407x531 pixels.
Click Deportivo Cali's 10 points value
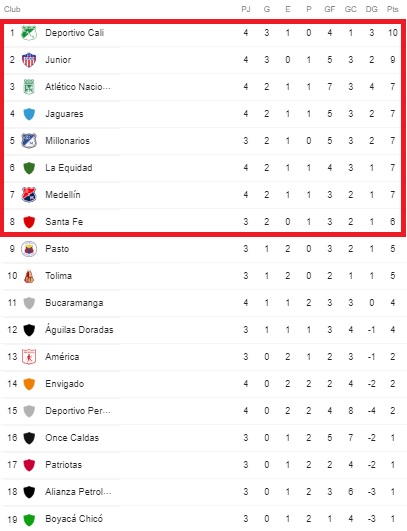(x=392, y=33)
